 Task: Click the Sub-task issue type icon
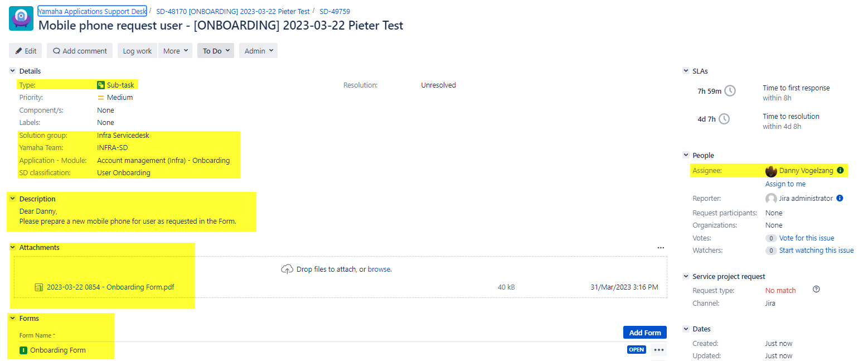pos(101,85)
